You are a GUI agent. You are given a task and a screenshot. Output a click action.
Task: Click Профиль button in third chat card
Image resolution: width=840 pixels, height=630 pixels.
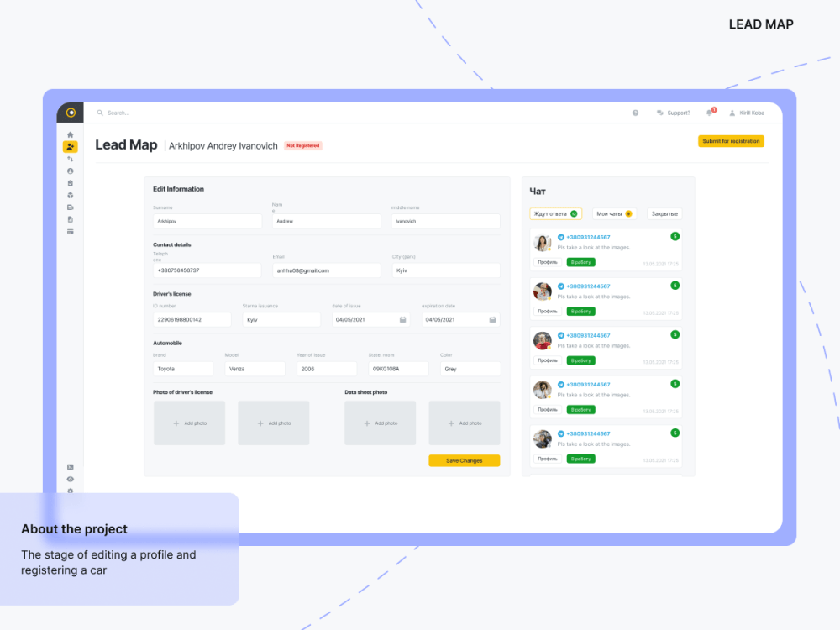coord(548,360)
